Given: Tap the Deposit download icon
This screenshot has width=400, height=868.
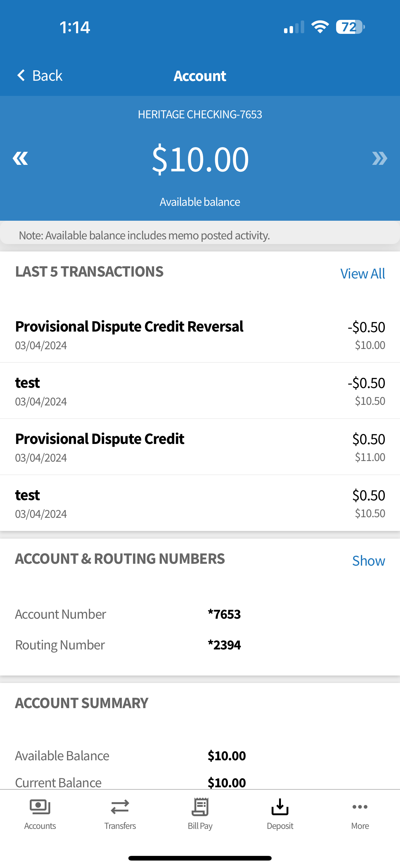Looking at the screenshot, I should click(280, 807).
